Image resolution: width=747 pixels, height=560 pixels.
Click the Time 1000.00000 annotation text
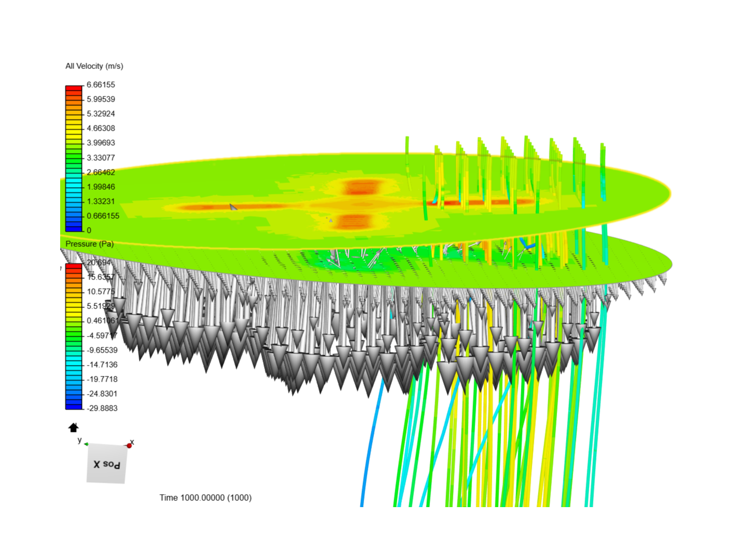(x=205, y=497)
